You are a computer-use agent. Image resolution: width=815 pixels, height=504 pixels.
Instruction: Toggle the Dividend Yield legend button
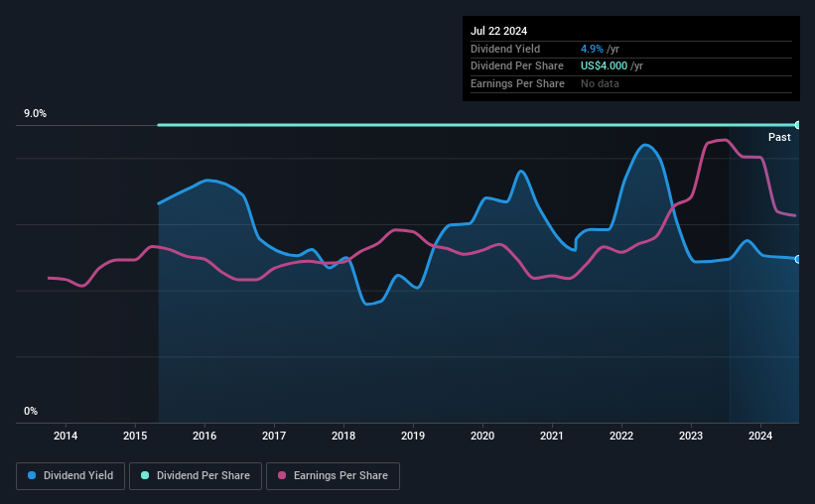click(x=70, y=476)
